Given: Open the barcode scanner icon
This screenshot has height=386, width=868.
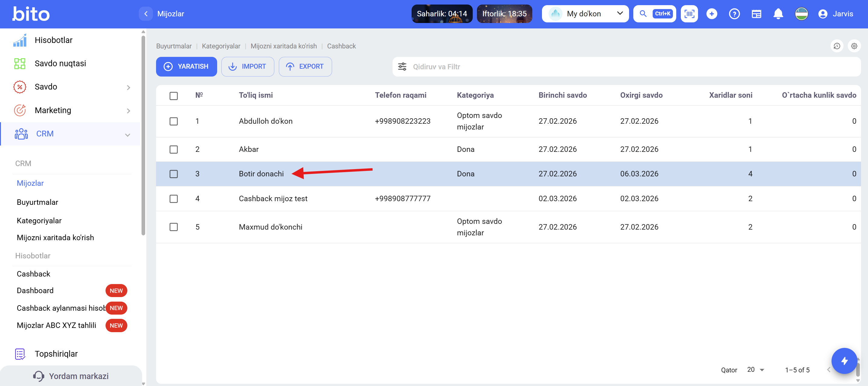Looking at the screenshot, I should [x=689, y=14].
